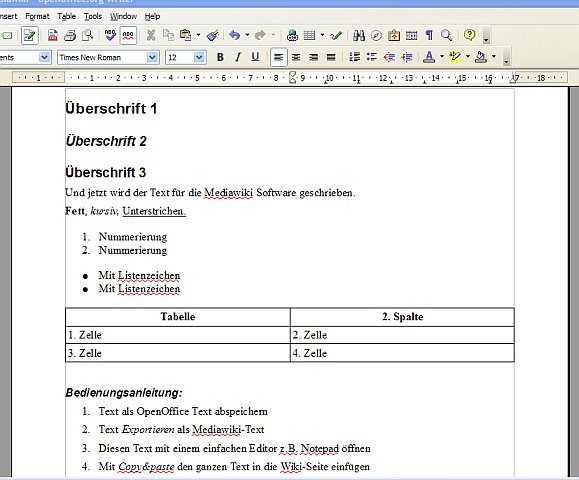Toggle Justified paragraph alignment

pyautogui.click(x=331, y=57)
